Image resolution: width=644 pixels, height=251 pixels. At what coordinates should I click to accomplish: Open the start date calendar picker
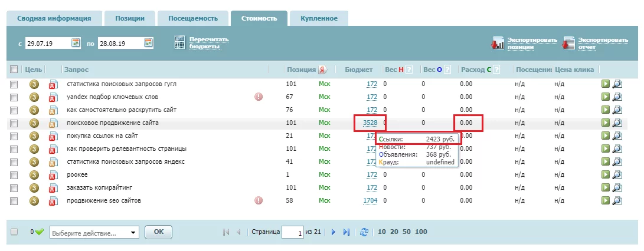click(76, 42)
